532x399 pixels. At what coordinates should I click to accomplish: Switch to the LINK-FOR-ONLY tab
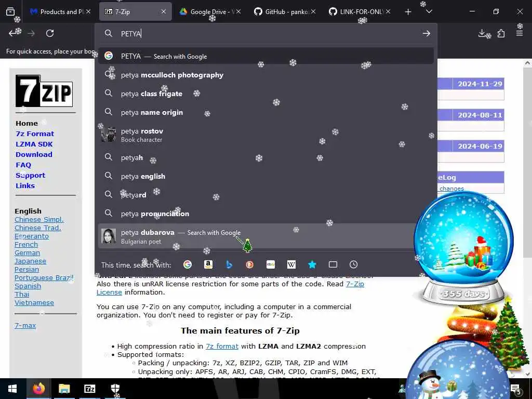[x=360, y=11]
